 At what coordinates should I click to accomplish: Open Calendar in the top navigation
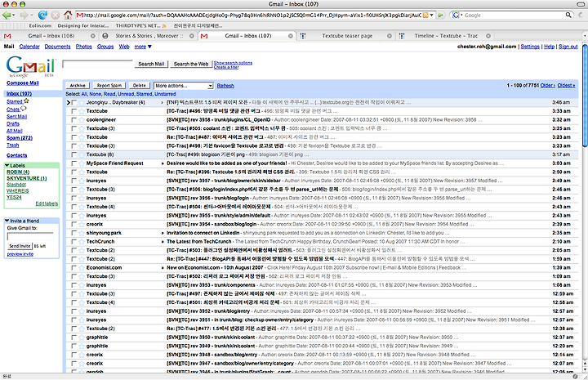coord(29,47)
